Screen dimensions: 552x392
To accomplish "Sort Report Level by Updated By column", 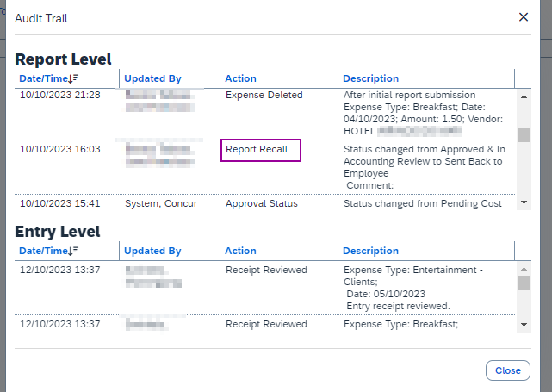I will [152, 78].
